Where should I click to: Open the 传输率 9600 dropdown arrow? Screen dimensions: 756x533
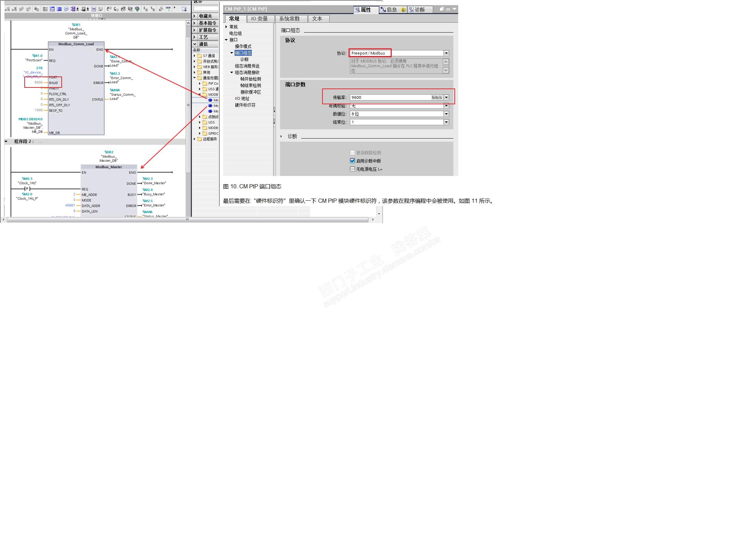pos(446,97)
